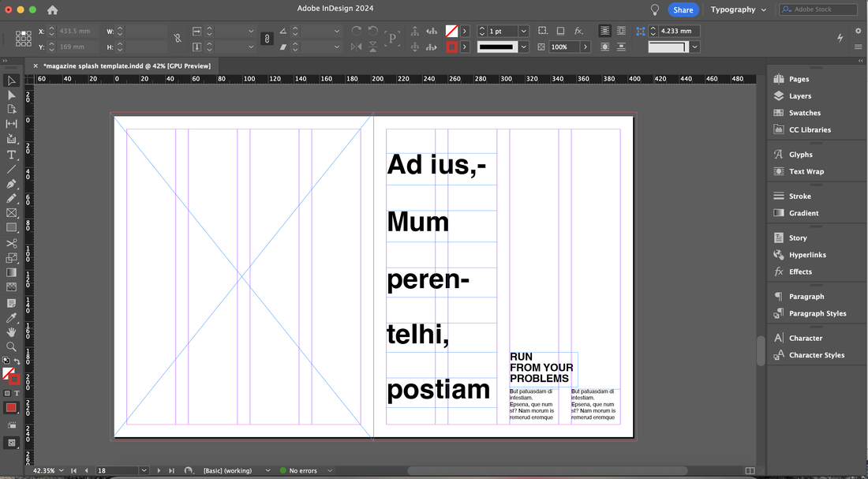Open the corner shape dropdown
The width and height of the screenshot is (868, 479).
click(694, 47)
